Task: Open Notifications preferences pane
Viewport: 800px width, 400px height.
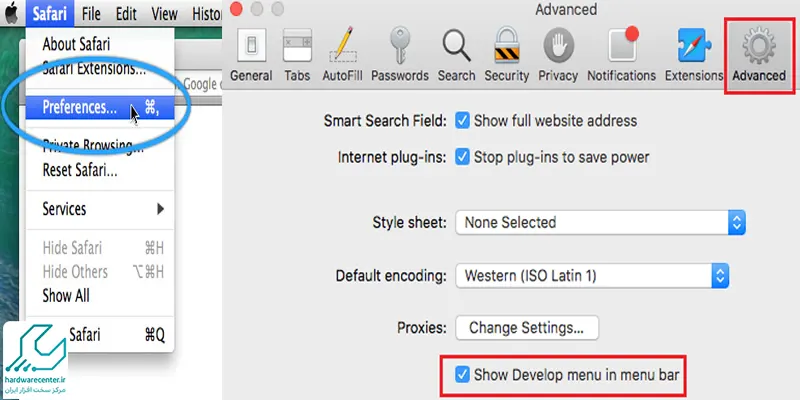Action: [621, 54]
